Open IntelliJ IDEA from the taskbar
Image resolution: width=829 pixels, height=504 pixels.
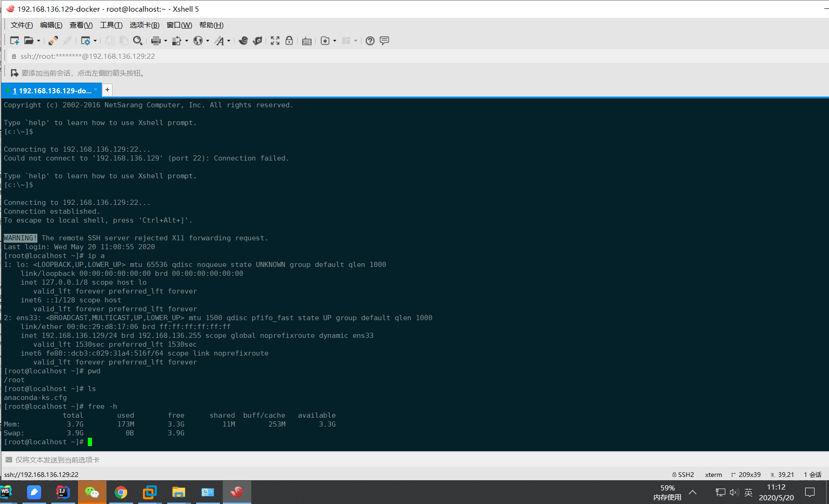pos(63,492)
